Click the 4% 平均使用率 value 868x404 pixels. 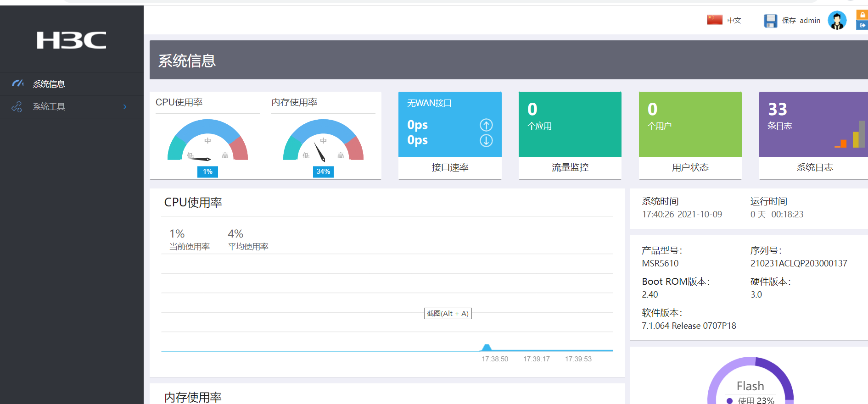[235, 234]
